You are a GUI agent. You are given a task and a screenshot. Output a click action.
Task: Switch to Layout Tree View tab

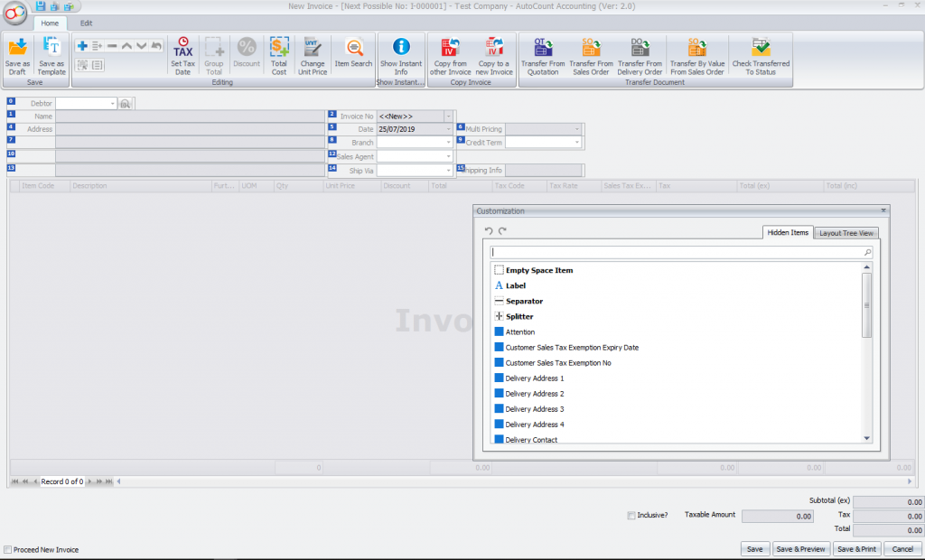pos(845,232)
